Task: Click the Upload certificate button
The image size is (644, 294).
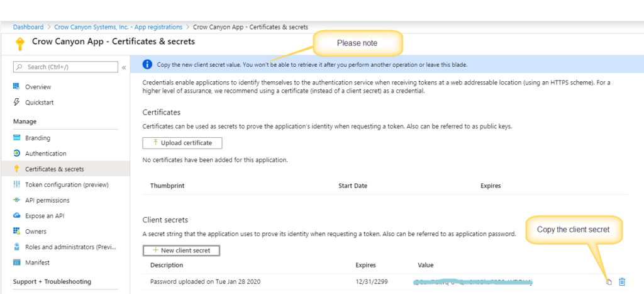Action: coord(182,143)
